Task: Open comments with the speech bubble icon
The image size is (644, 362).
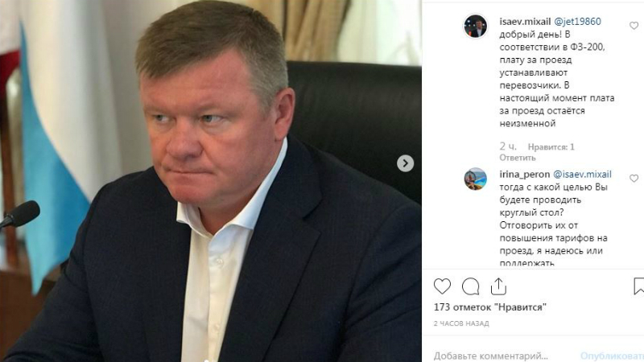Action: (x=471, y=286)
